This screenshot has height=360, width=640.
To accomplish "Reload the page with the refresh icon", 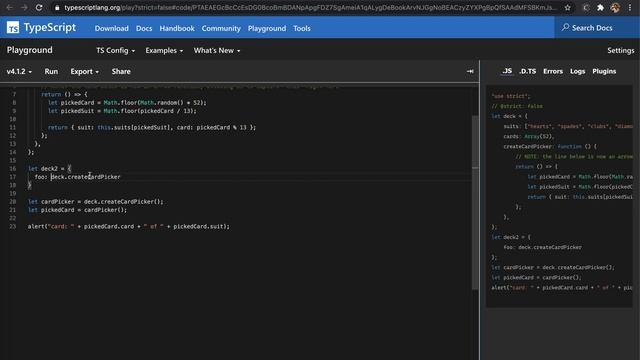I will coord(39,7).
